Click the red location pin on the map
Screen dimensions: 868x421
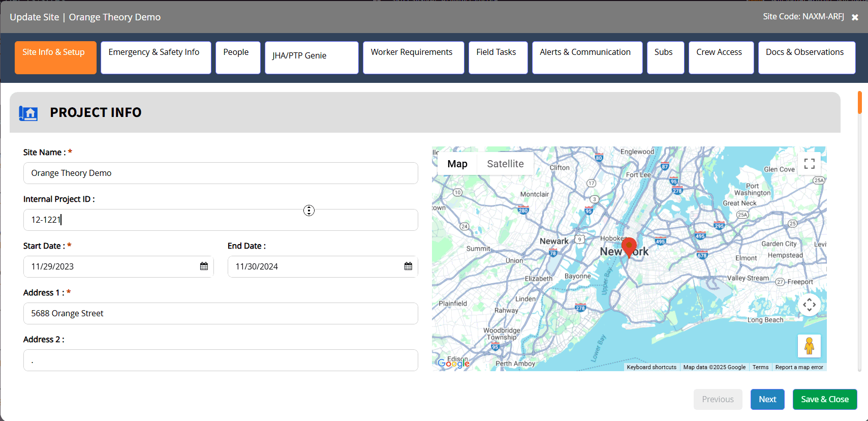point(629,248)
